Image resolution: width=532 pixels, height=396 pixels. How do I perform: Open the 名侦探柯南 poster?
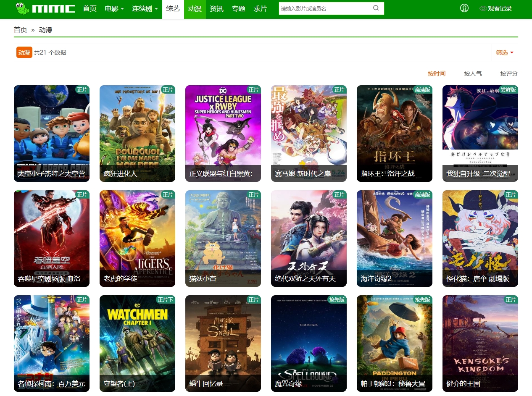click(52, 344)
